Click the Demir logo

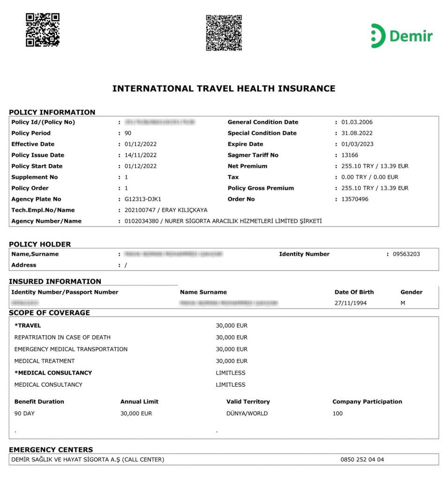pyautogui.click(x=402, y=36)
